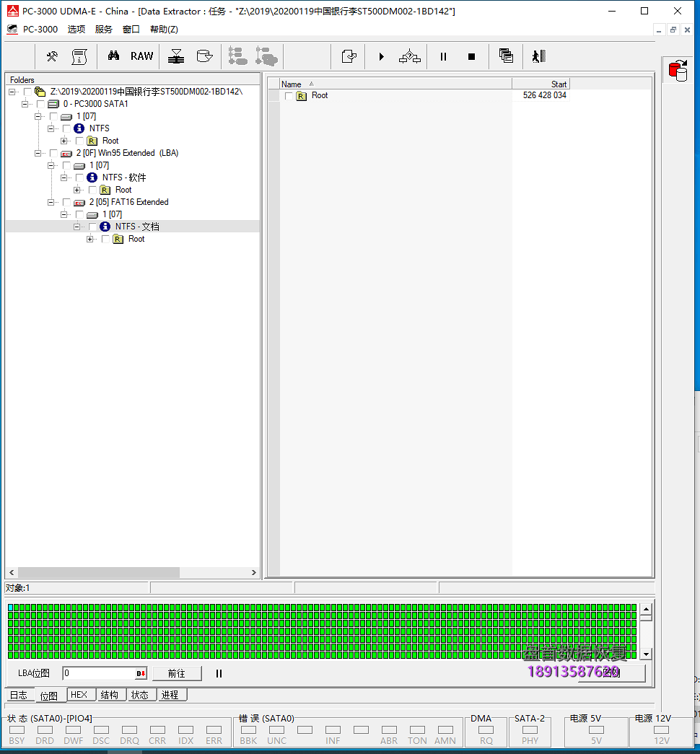
Task: Check the box for 0 - PC3000 SATA1
Action: tap(40, 104)
